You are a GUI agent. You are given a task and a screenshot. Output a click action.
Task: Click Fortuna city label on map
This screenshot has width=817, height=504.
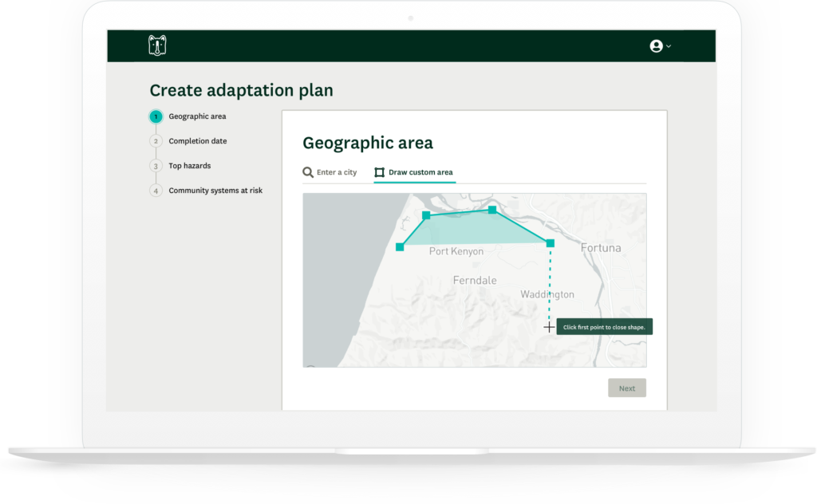(x=600, y=248)
